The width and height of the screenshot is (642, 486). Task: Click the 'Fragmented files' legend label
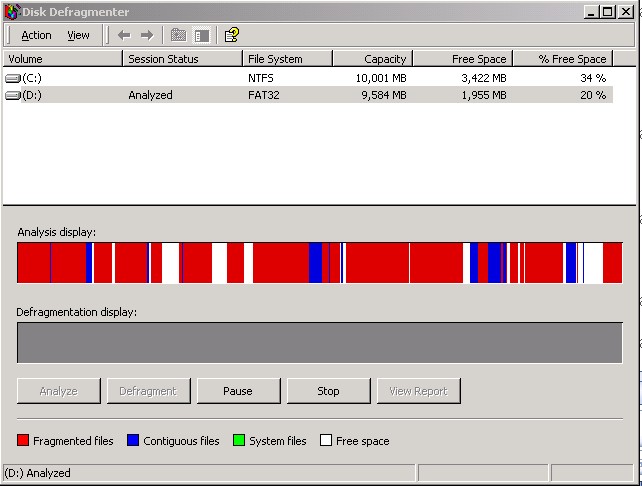click(x=73, y=441)
